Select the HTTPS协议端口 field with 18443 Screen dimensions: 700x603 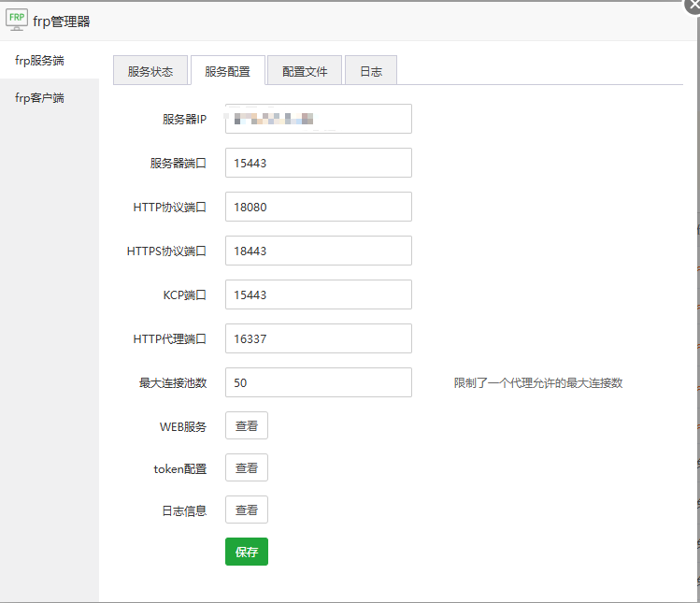(x=318, y=251)
